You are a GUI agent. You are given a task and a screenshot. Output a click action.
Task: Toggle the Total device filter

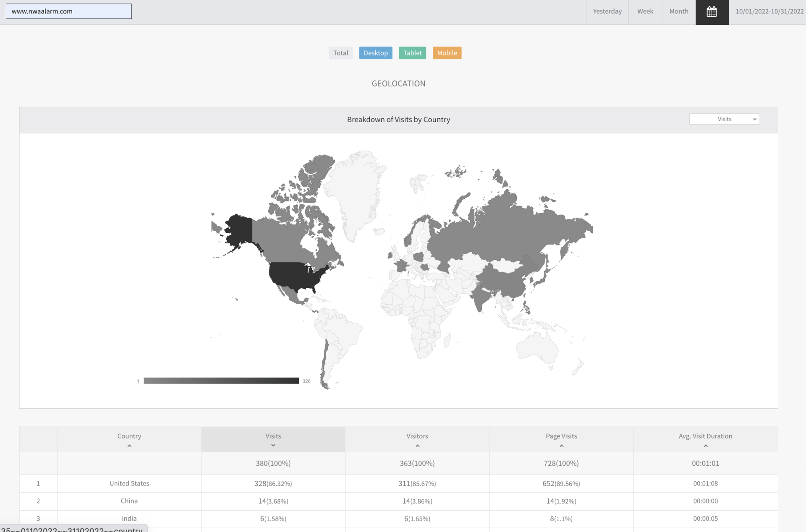click(x=340, y=53)
